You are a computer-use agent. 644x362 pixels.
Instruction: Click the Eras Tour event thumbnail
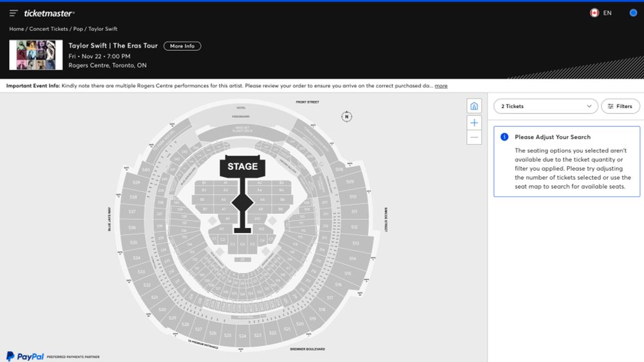coord(35,55)
